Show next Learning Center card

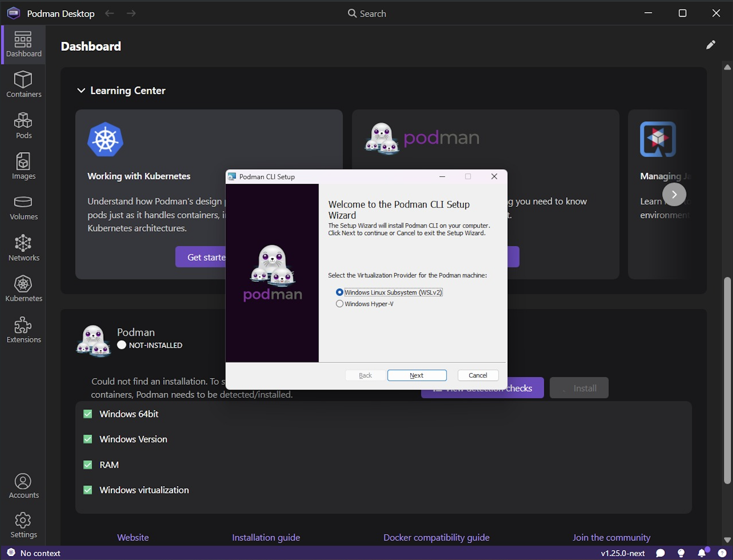click(674, 194)
